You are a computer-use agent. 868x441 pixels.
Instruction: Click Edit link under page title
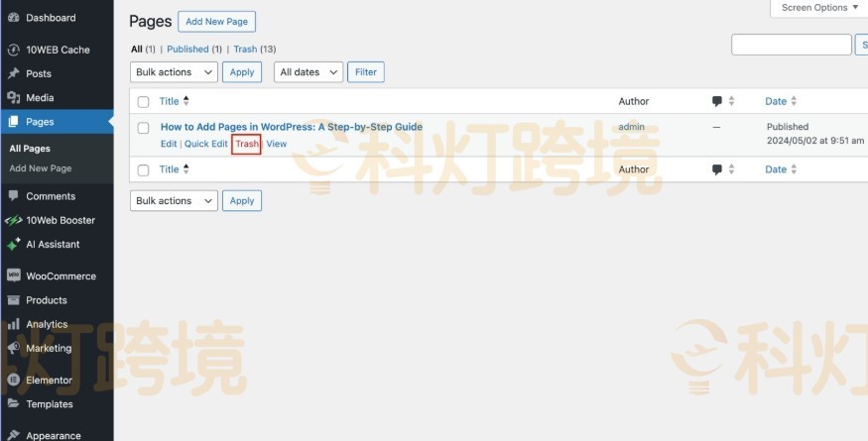point(169,144)
